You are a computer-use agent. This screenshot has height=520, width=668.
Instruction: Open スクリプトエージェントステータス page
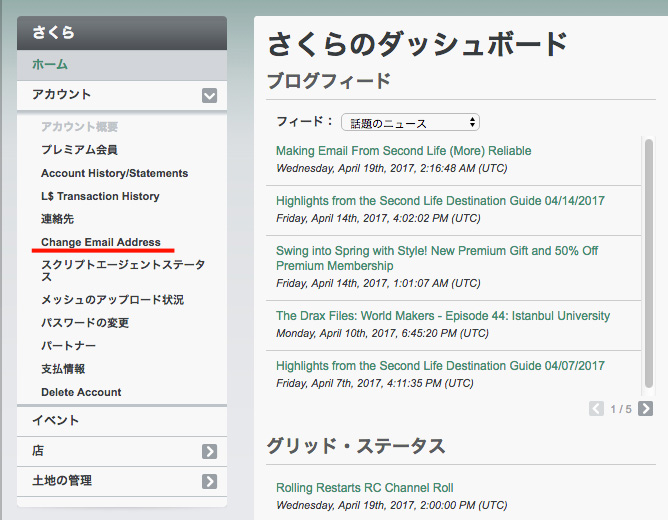(x=123, y=271)
